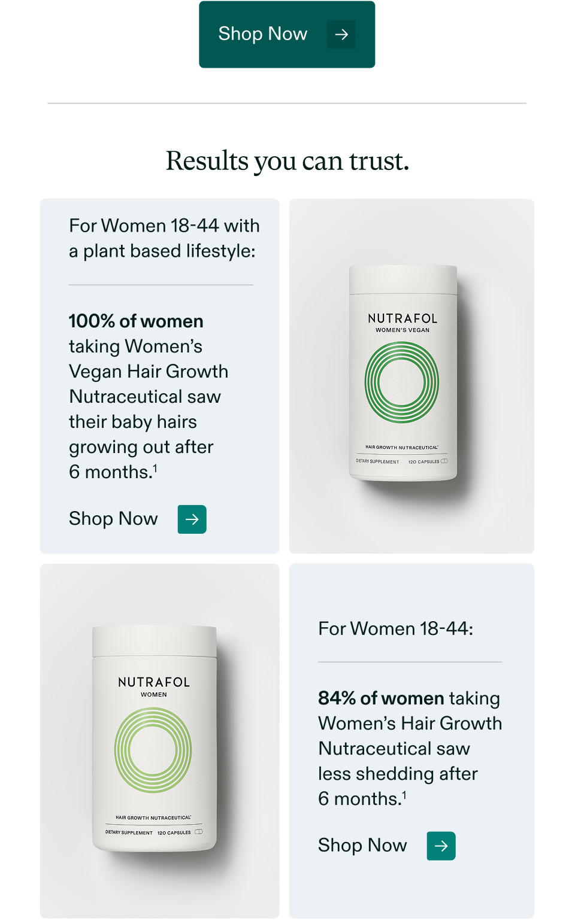Screen dimensions: 575x924
Task: Click Shop Now link in vegan lifestyle card
Action: (113, 519)
